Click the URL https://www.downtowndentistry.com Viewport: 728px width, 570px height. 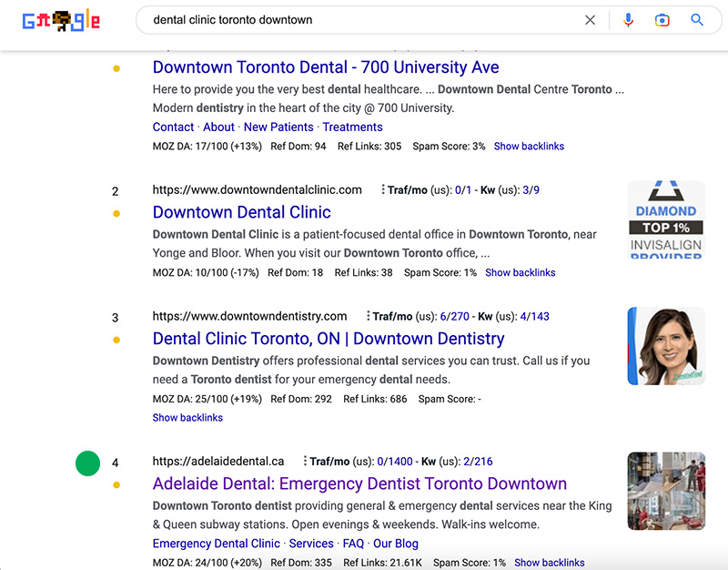(x=249, y=316)
